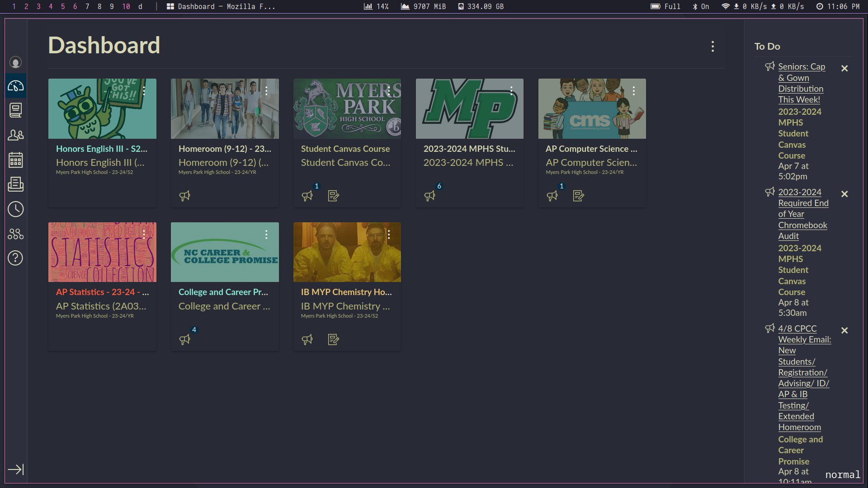Expand the global navigation sidebar arrow
This screenshot has height=488, width=868.
tap(15, 469)
